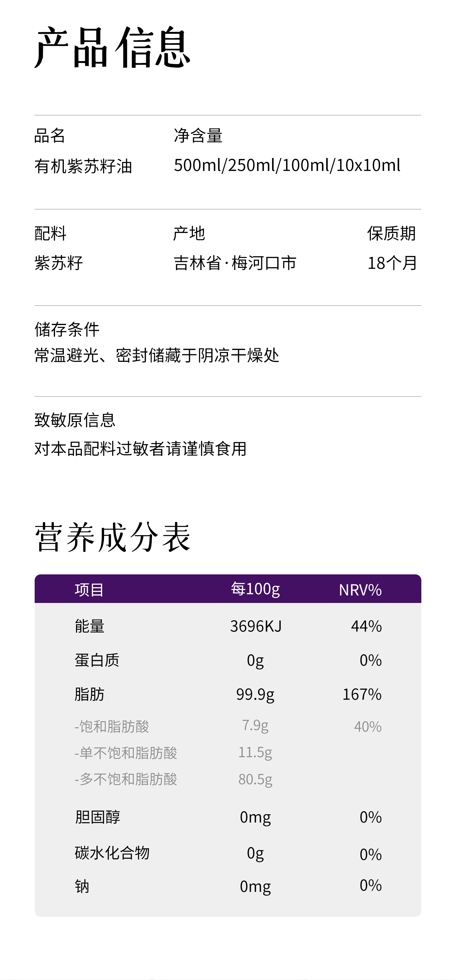The image size is (456, 980).
Task: Select the product name 有机紫苏籽油
Action: 83,166
